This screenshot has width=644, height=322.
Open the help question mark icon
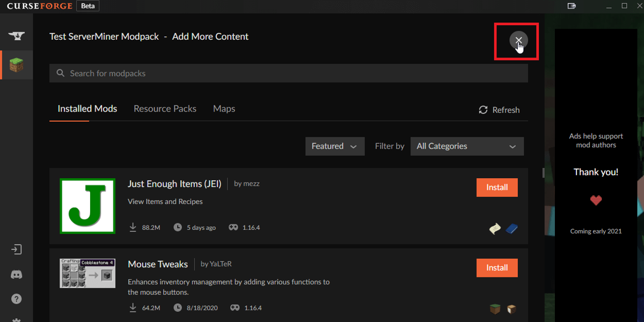coord(16,298)
